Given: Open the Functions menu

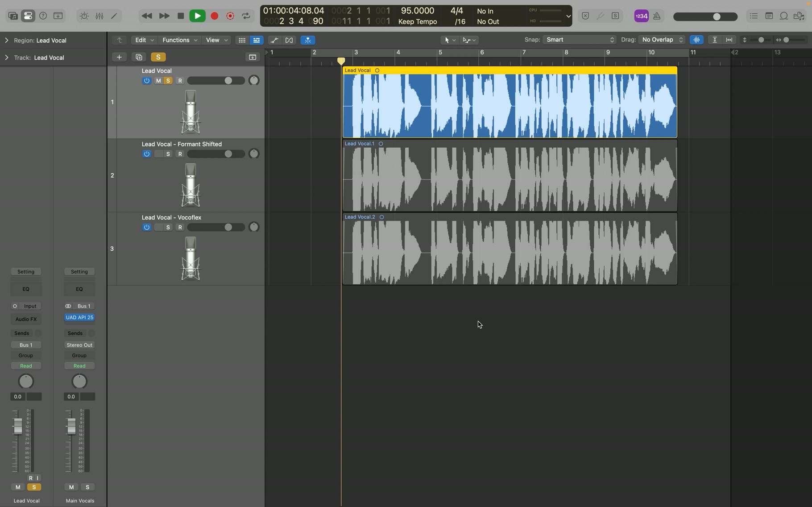Looking at the screenshot, I should (x=179, y=40).
